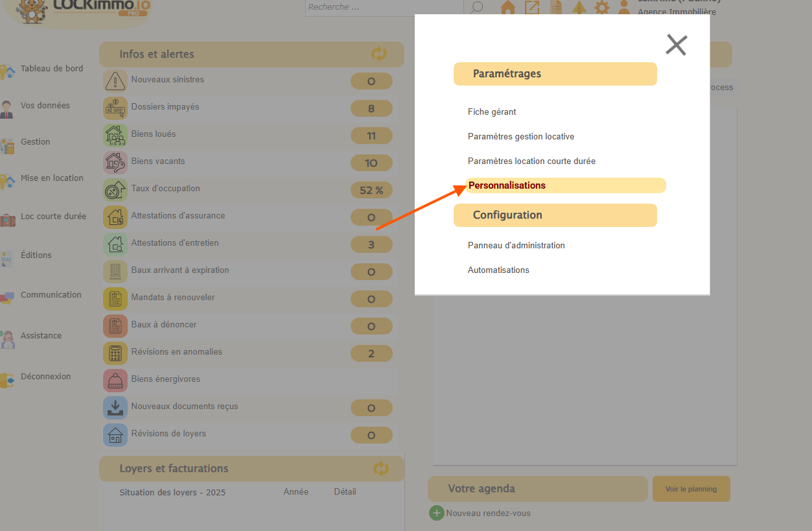
Task: Open Automatisations entry
Action: [x=498, y=270]
